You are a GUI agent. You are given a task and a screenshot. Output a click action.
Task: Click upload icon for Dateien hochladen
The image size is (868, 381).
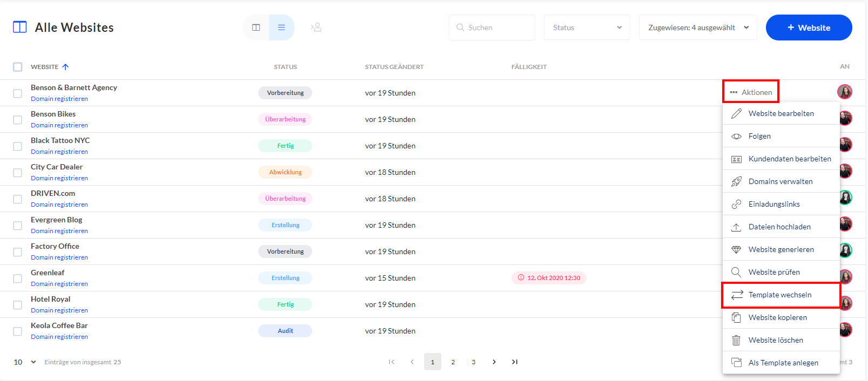tap(736, 227)
